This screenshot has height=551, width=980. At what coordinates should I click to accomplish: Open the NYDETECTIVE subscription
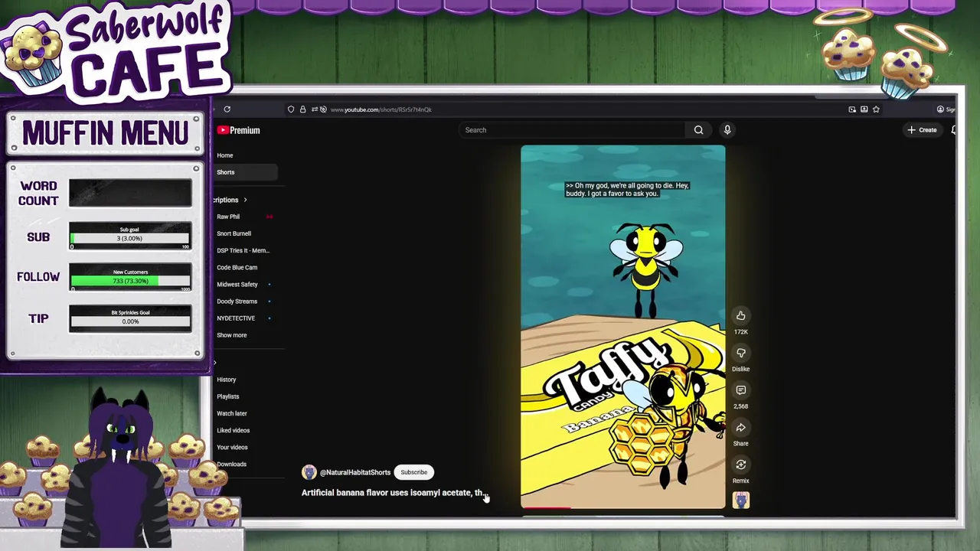pyautogui.click(x=236, y=318)
